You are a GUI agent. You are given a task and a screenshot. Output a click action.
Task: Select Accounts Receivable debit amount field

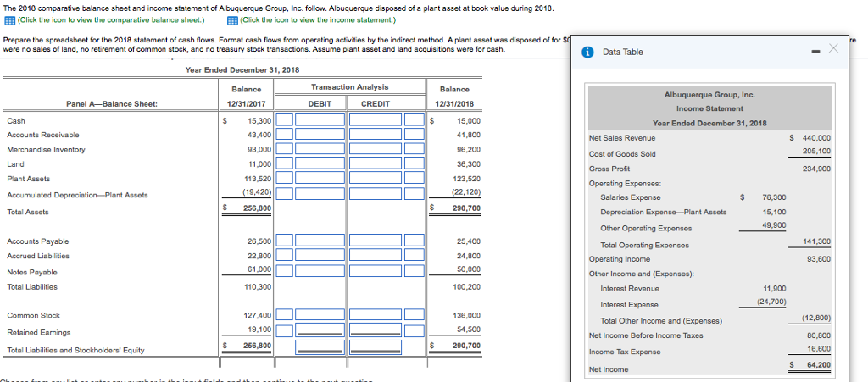[320, 134]
